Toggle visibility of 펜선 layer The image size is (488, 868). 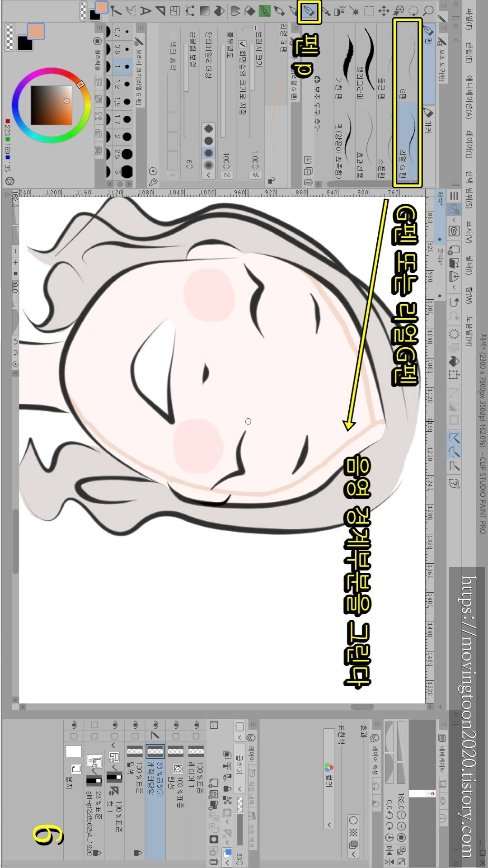click(176, 725)
